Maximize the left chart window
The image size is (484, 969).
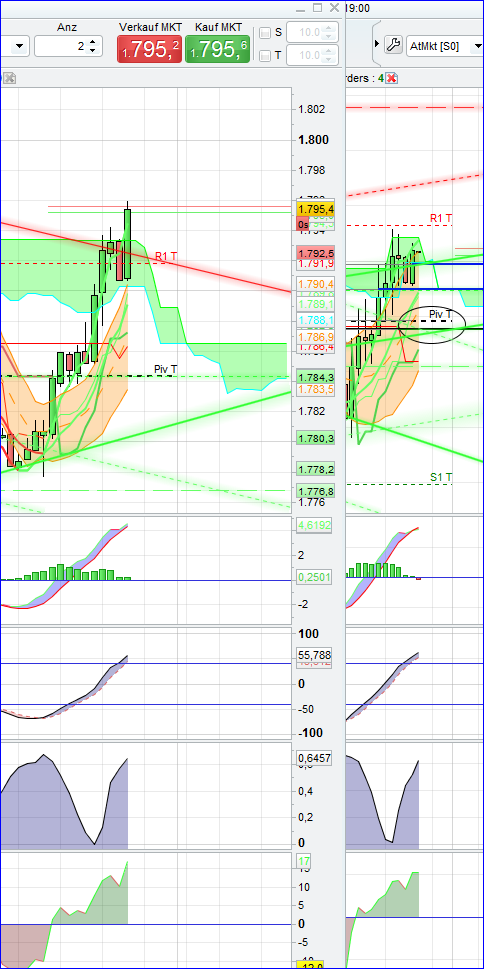(x=317, y=8)
